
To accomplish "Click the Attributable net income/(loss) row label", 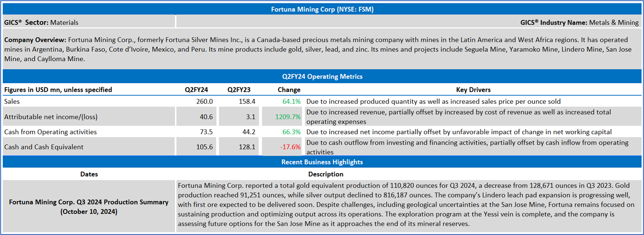I will [x=50, y=117].
